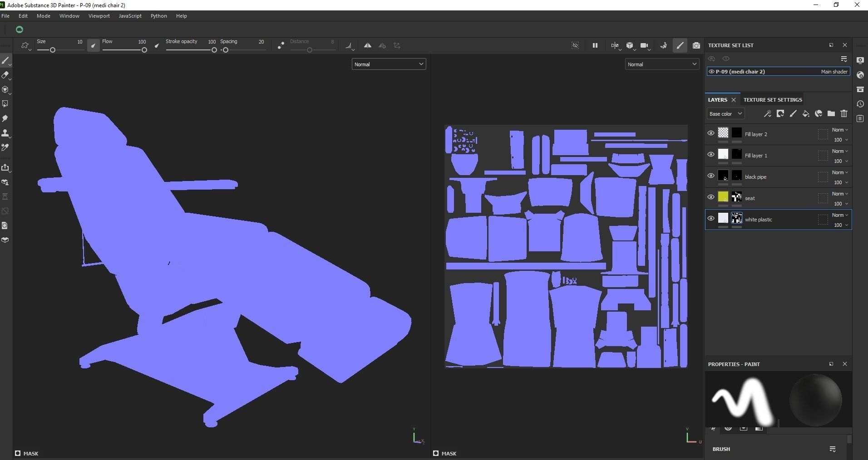Open the Viewport menu

pos(99,16)
